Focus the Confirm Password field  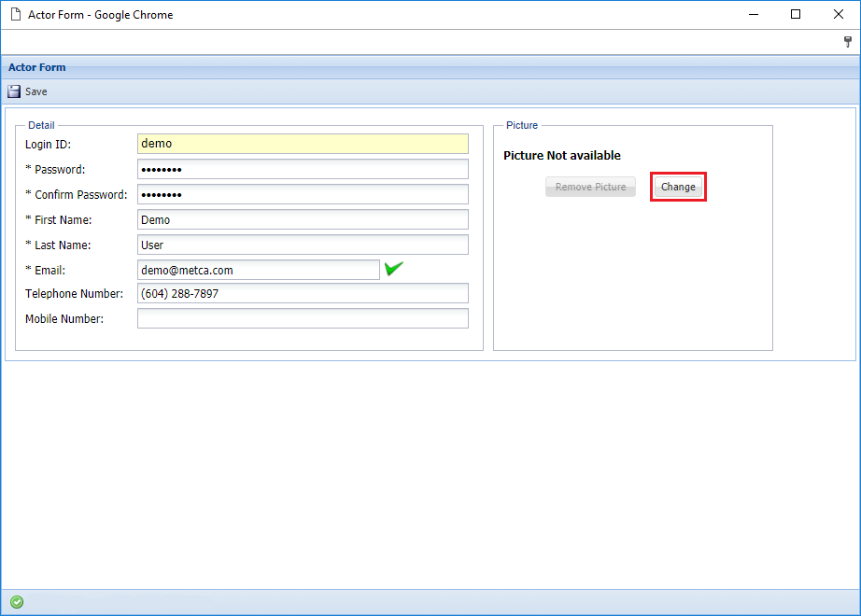(x=303, y=194)
